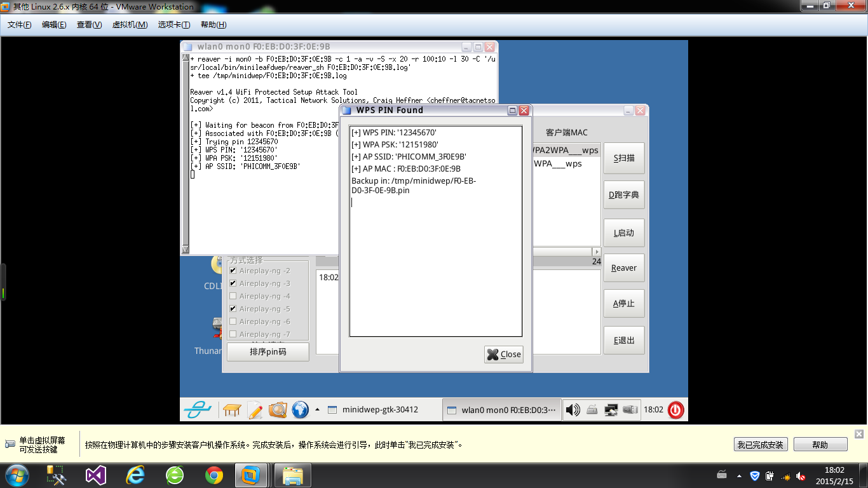The width and height of the screenshot is (868, 488).
Task: Click terminal scrollbar up arrow
Action: click(x=186, y=58)
